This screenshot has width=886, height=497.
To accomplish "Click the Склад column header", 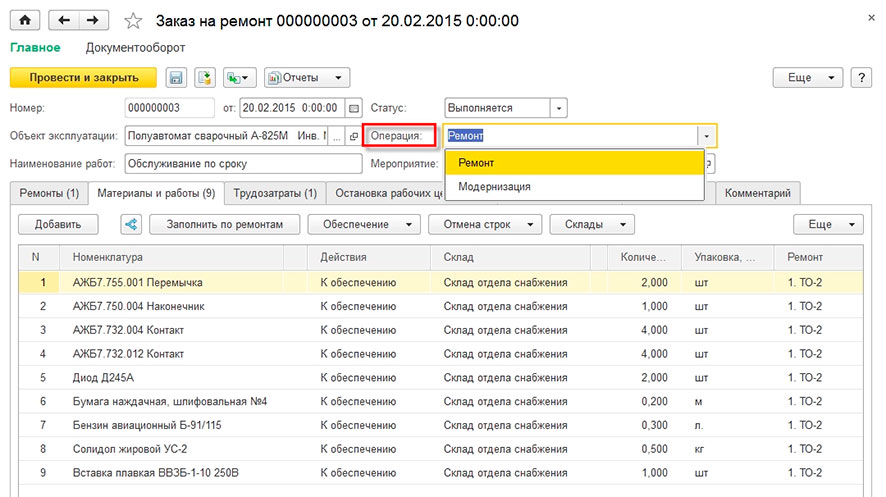I will (x=510, y=257).
